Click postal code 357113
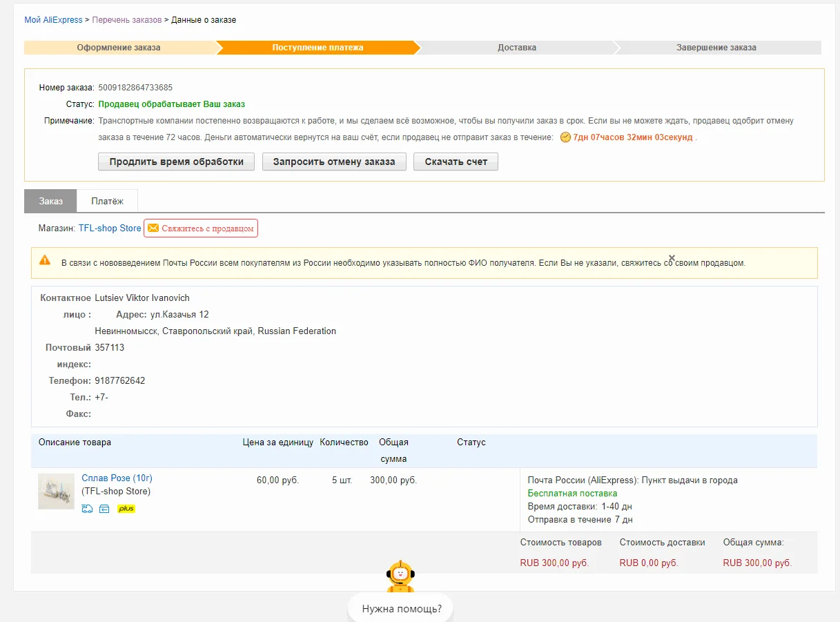Image resolution: width=840 pixels, height=622 pixels. (110, 347)
